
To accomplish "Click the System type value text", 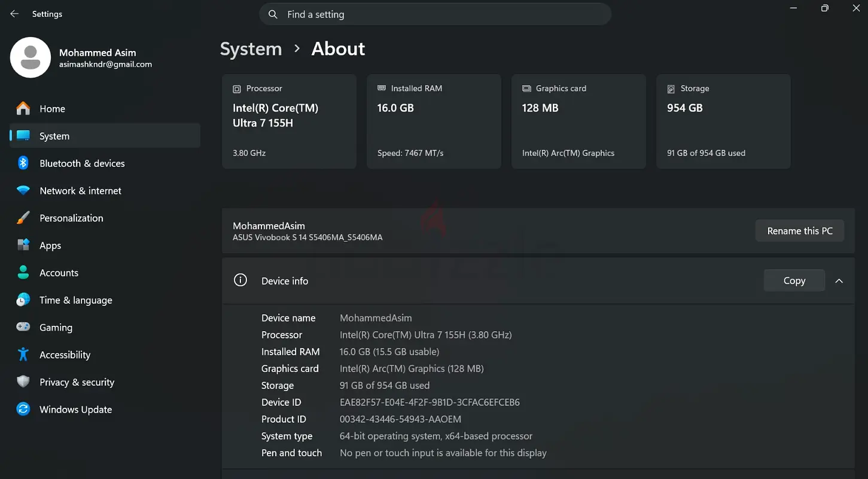I will tap(436, 436).
